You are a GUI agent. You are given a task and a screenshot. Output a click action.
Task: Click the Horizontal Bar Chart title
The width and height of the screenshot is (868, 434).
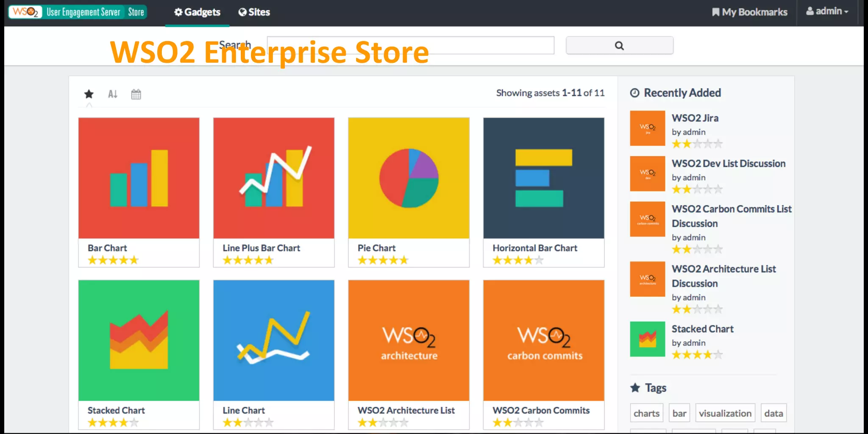pyautogui.click(x=535, y=248)
